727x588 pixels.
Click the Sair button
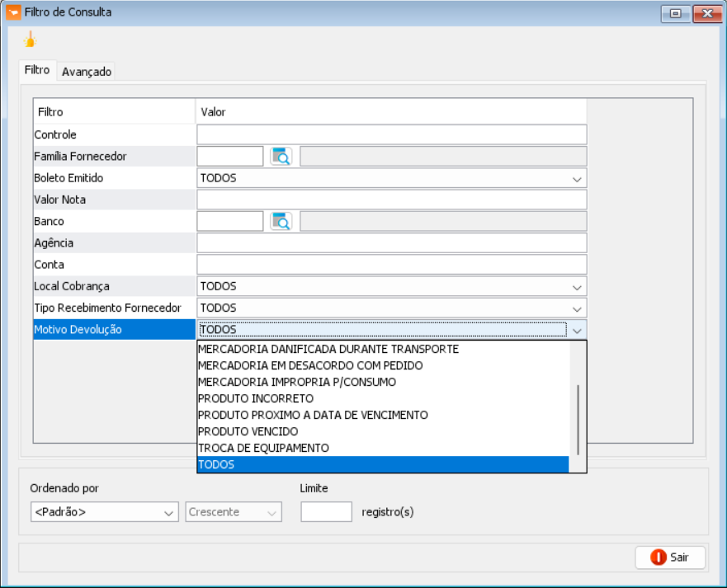click(x=670, y=557)
